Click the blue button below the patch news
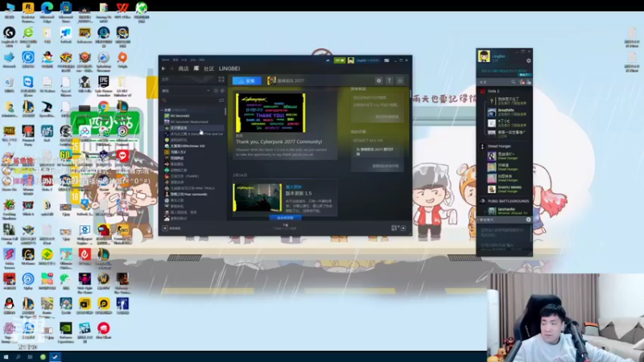The image size is (644, 362). 286,217
